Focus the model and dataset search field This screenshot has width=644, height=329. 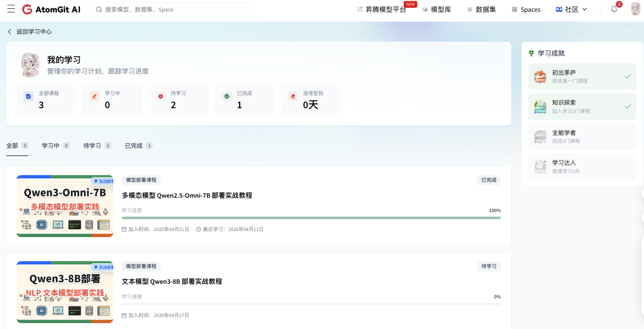coord(173,10)
